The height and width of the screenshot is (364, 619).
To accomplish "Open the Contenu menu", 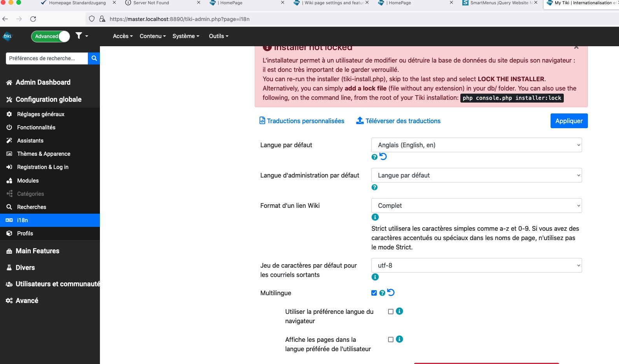I will tap(153, 36).
